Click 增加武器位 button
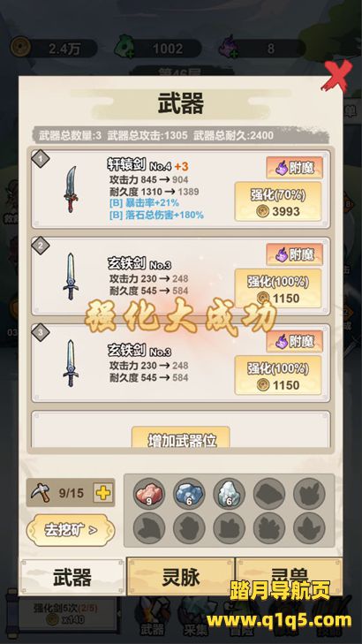362x644 pixels. tap(181, 438)
